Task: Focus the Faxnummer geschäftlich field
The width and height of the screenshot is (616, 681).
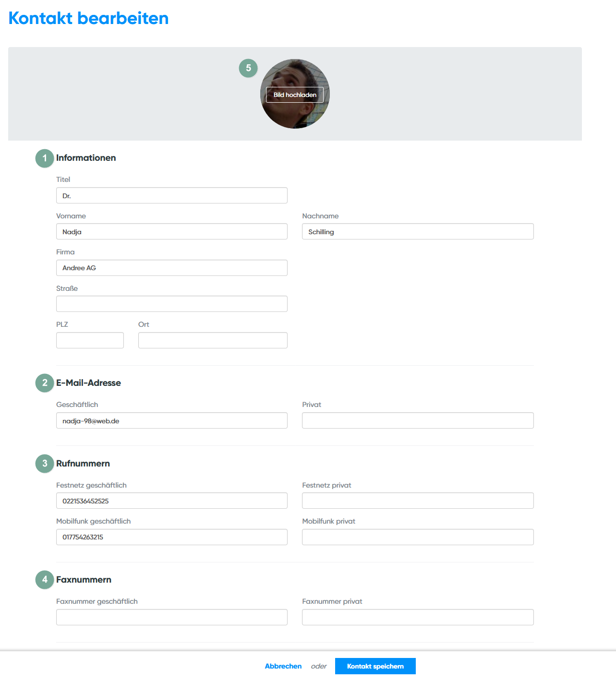Action: [x=171, y=617]
